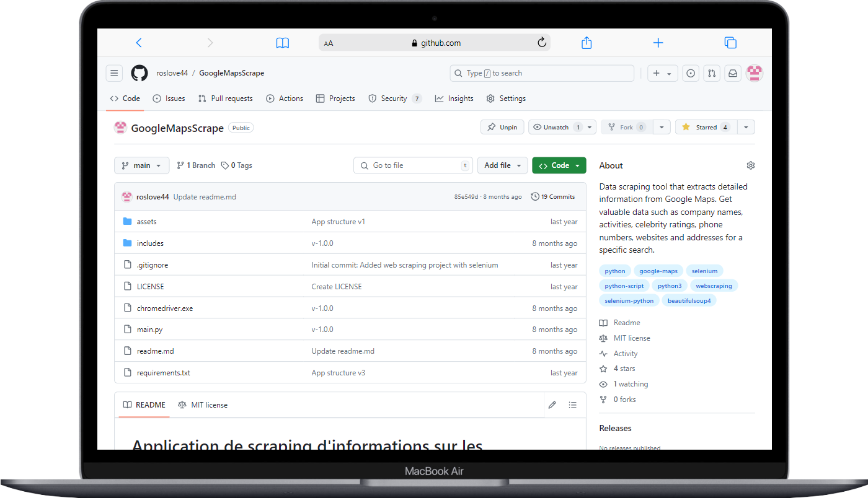Open the Safari share sheet icon
Viewport: 868px width, 498px height.
[587, 43]
